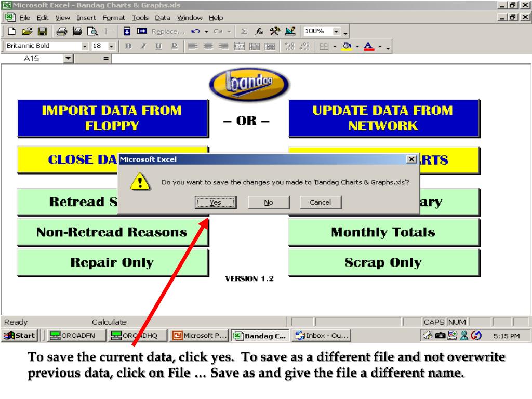Screen dimensions: 532x399
Task: Click the Save floppy disk icon
Action: [43, 31]
